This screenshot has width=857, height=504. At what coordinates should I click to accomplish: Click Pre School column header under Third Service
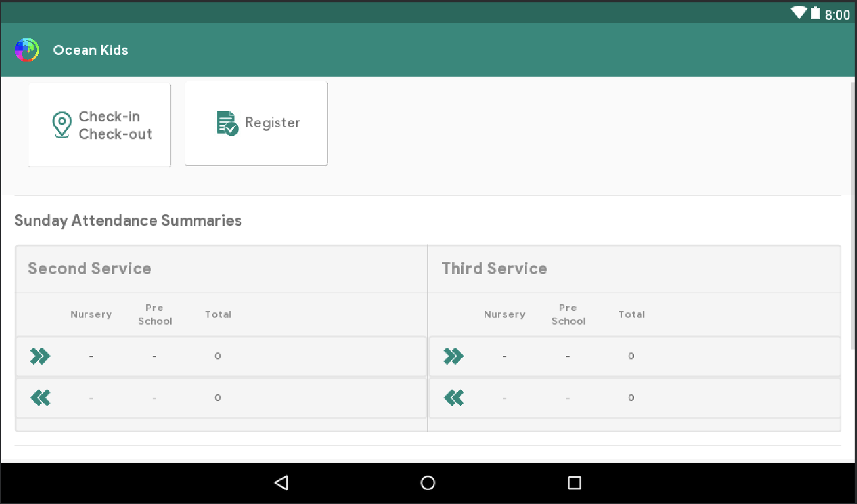(x=568, y=314)
